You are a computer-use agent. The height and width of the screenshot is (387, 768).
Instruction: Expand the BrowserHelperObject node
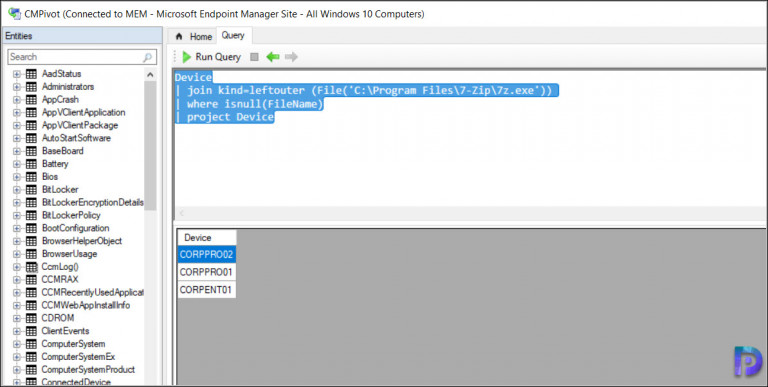[17, 241]
